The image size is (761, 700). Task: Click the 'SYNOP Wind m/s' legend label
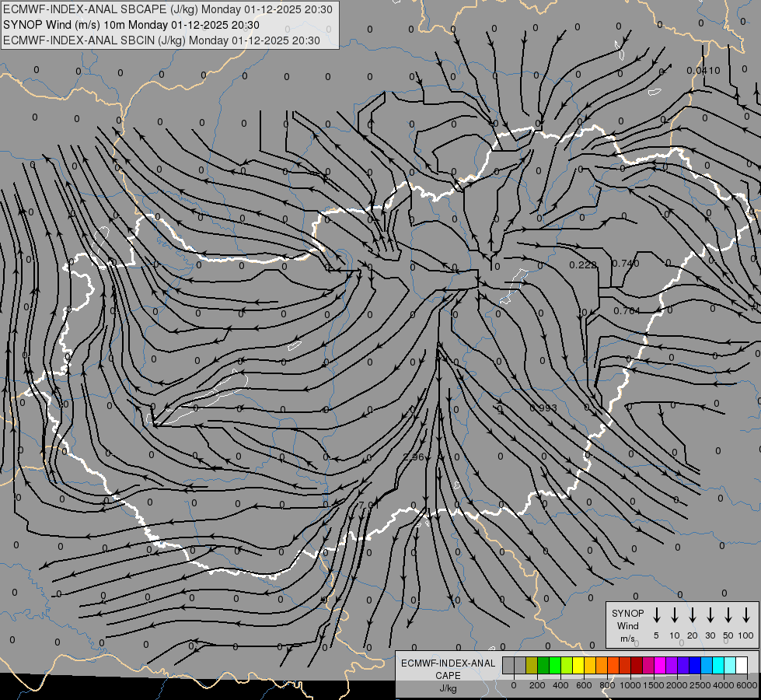(627, 625)
